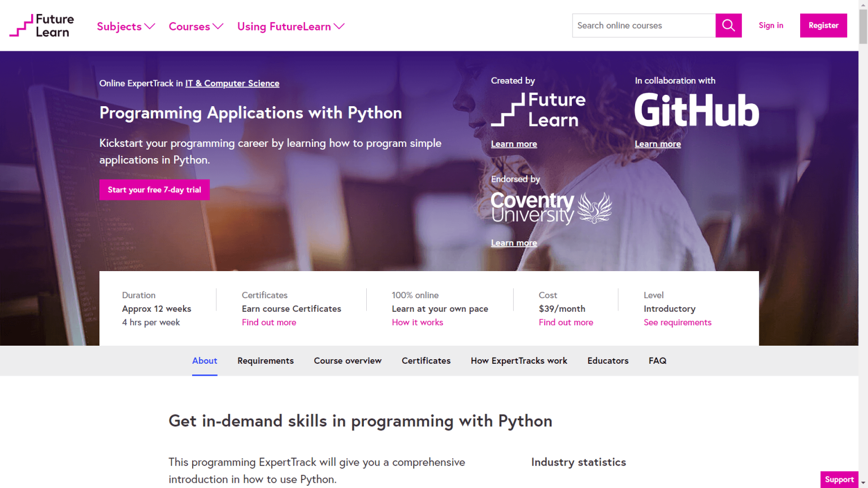This screenshot has width=868, height=488.
Task: Click the magnifying glass search icon
Action: coord(728,25)
